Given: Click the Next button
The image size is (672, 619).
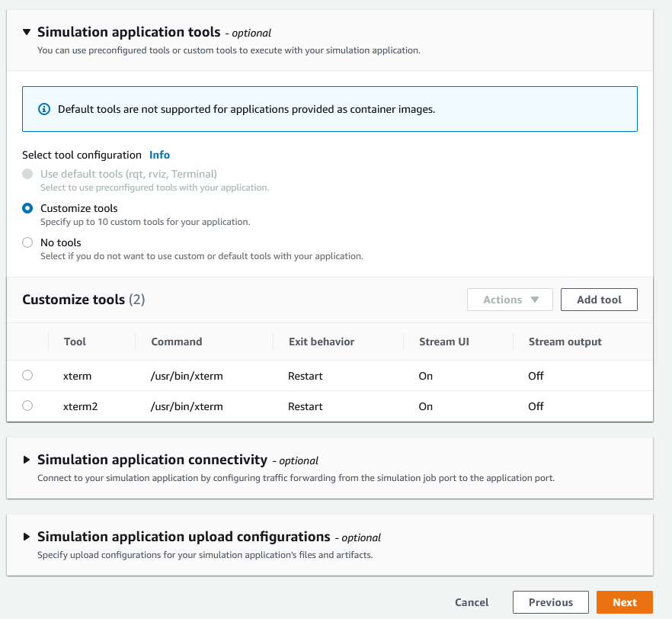Looking at the screenshot, I should coord(624,602).
